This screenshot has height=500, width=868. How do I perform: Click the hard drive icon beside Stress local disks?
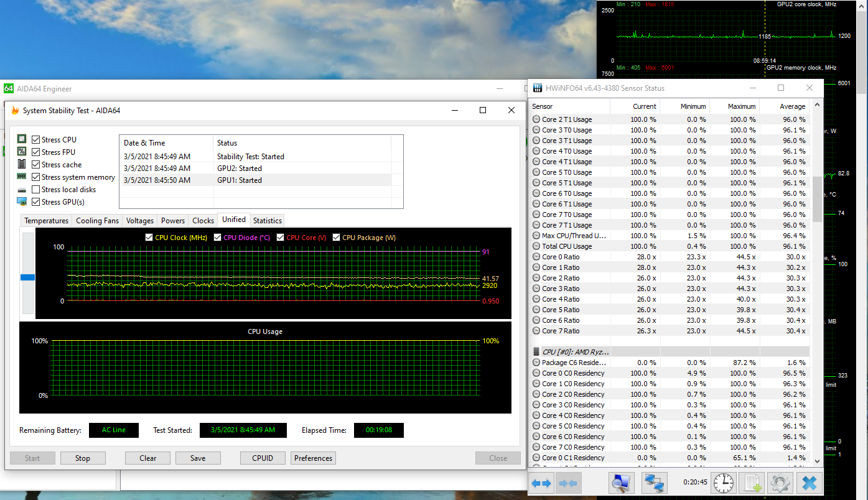pos(22,190)
